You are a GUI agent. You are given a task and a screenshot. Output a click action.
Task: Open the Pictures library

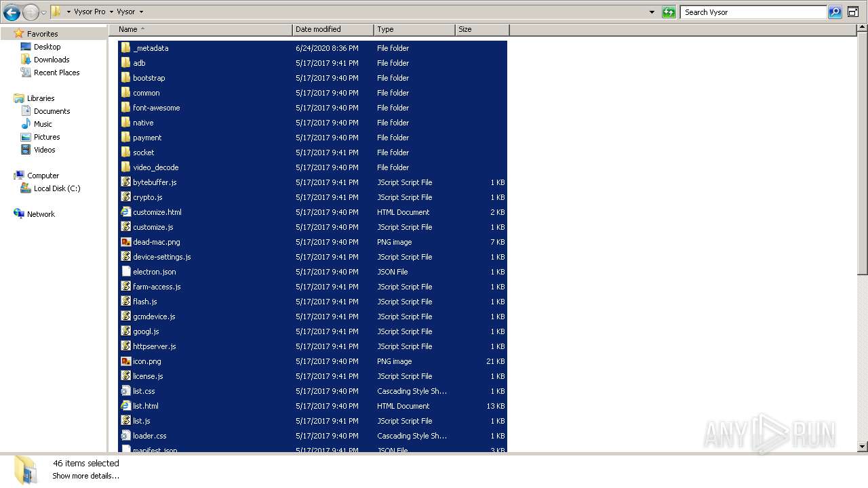click(47, 137)
